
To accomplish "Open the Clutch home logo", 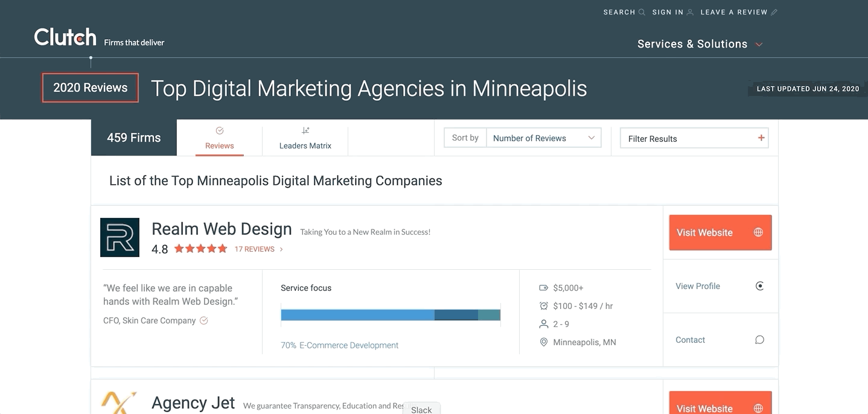I will pos(65,37).
